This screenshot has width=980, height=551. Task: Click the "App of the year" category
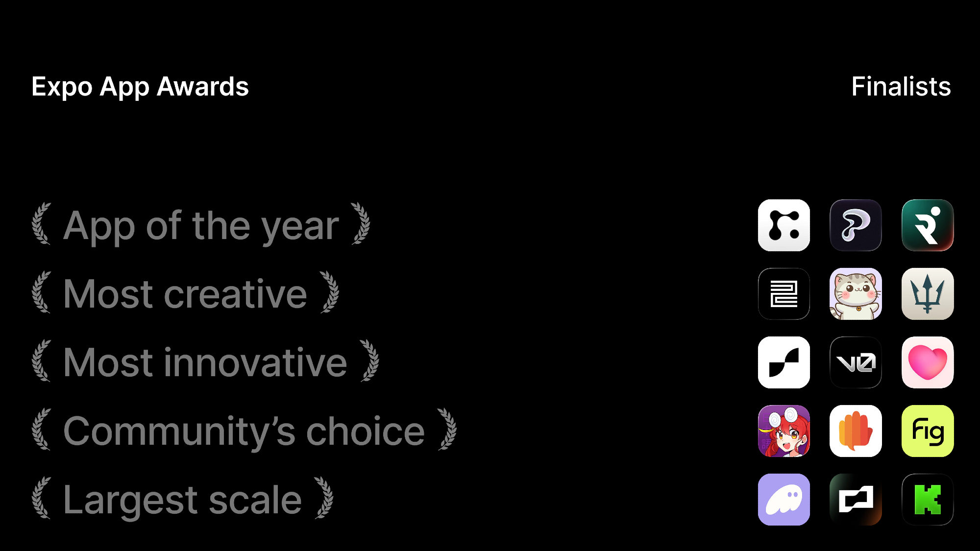[201, 226]
